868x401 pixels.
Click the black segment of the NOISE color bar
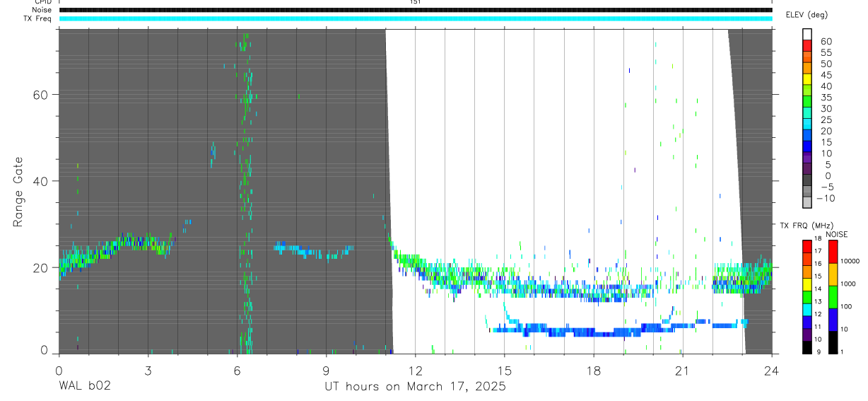[x=833, y=342]
